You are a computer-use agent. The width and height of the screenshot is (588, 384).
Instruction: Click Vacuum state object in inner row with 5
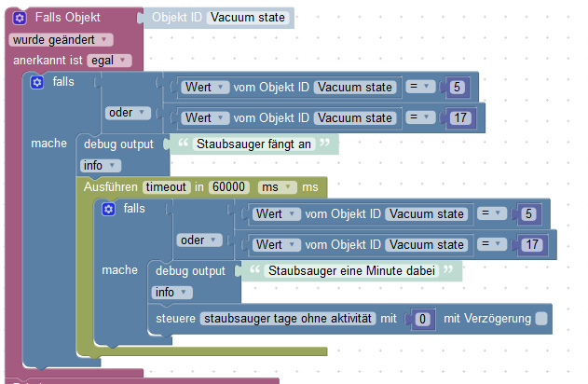427,213
